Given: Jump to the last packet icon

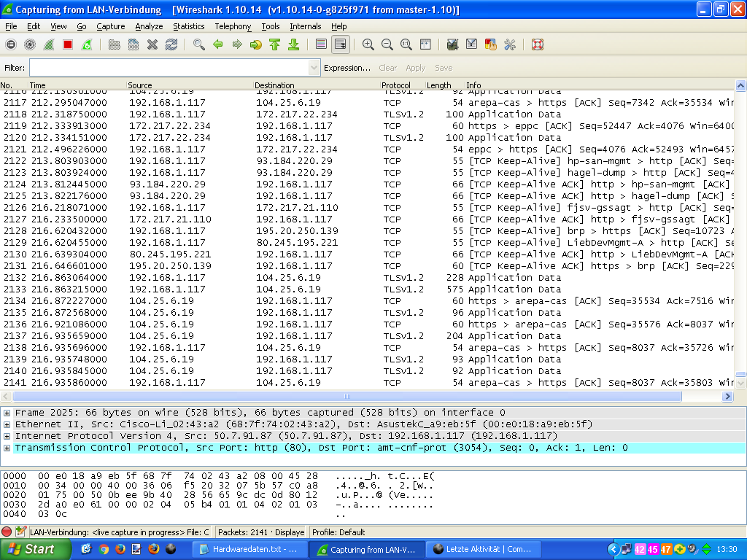Looking at the screenshot, I should 294,44.
